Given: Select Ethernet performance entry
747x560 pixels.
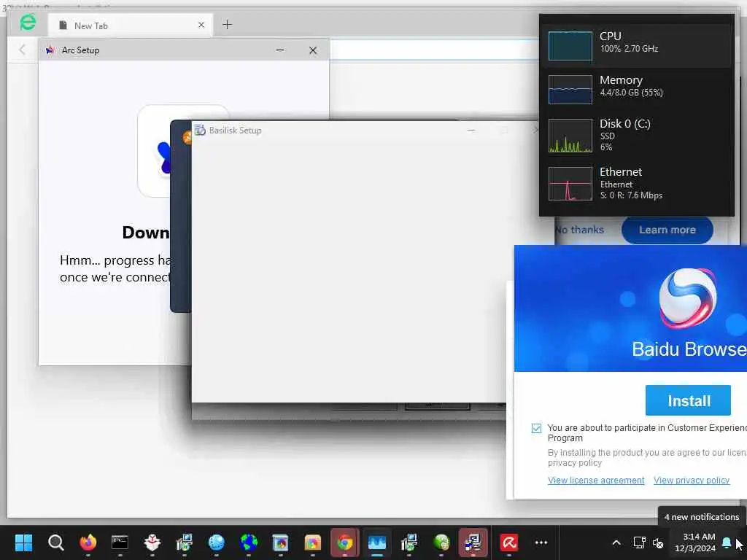Looking at the screenshot, I should coord(637,183).
